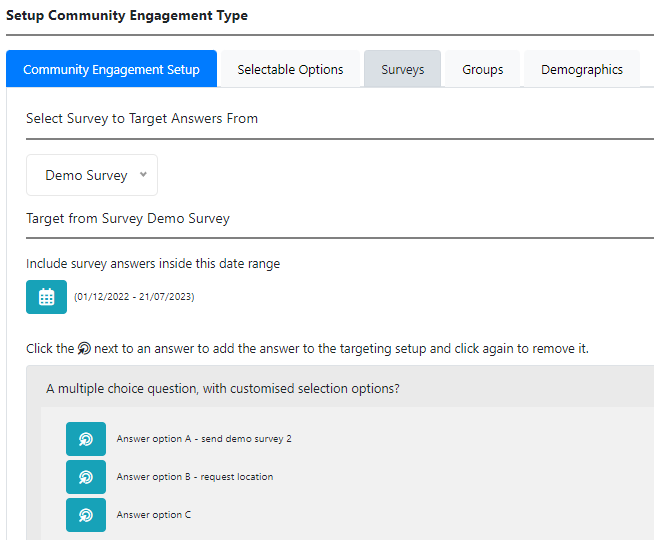Click the inline target icon in instructions
The image size is (654, 540).
coord(84,349)
